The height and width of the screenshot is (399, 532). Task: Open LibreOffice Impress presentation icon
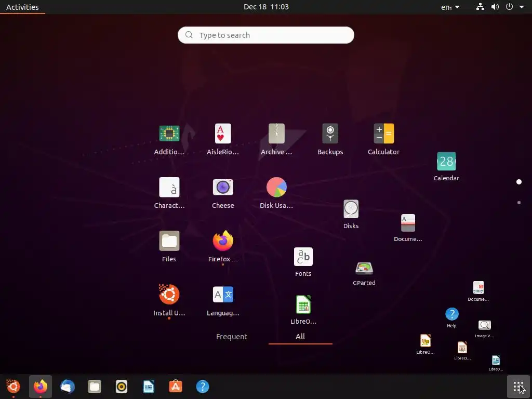click(x=462, y=348)
